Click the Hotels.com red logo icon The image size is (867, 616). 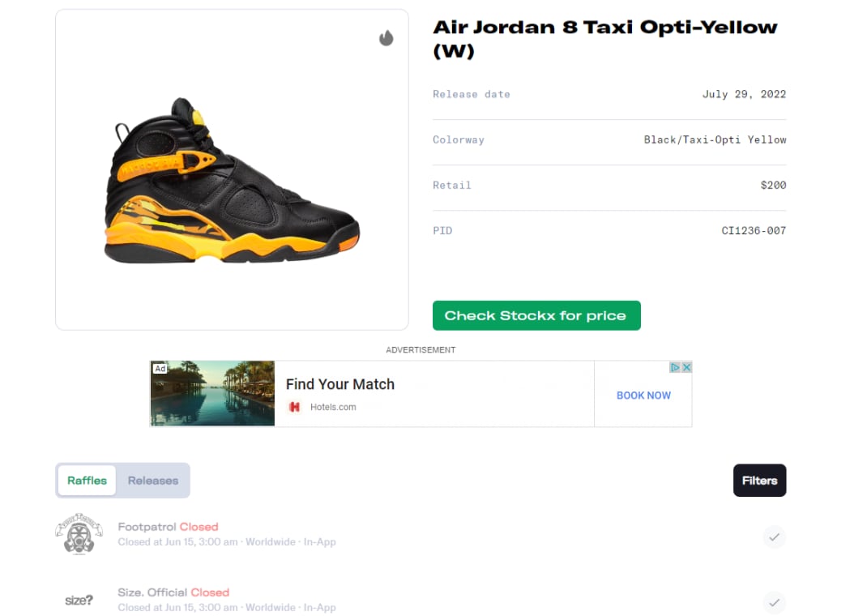pyautogui.click(x=295, y=407)
